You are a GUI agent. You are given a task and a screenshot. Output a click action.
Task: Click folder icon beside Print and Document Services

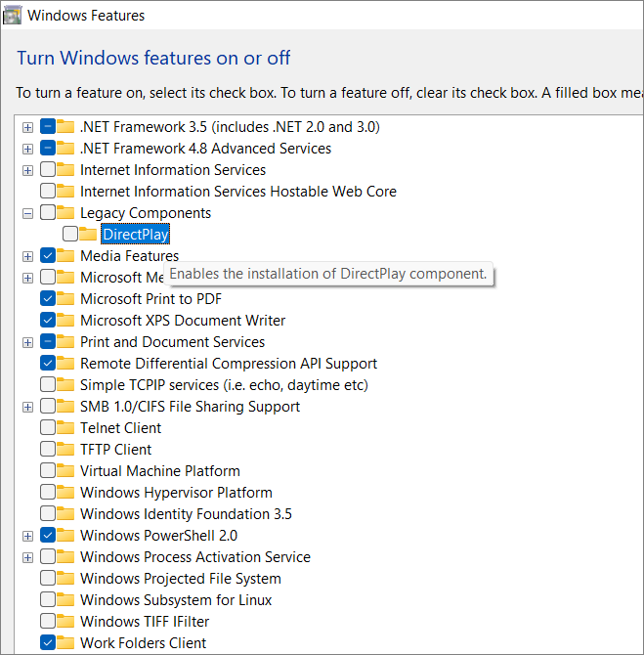pos(65,341)
